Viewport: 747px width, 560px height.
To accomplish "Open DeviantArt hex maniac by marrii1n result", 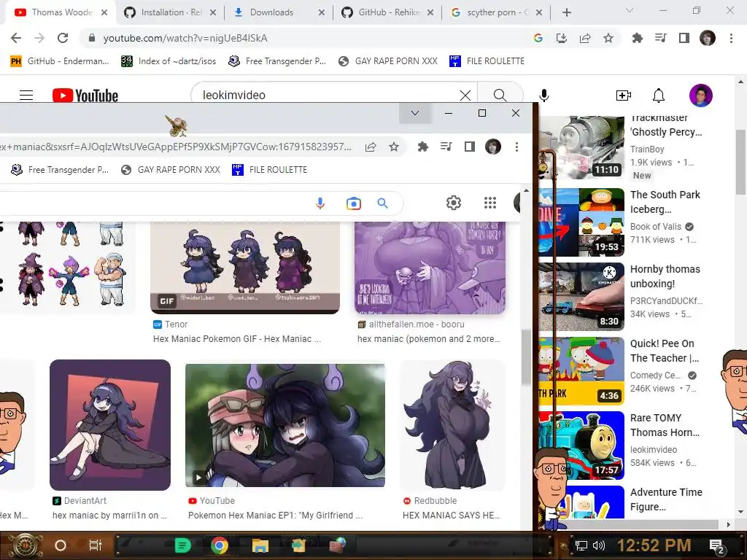I will [110, 425].
